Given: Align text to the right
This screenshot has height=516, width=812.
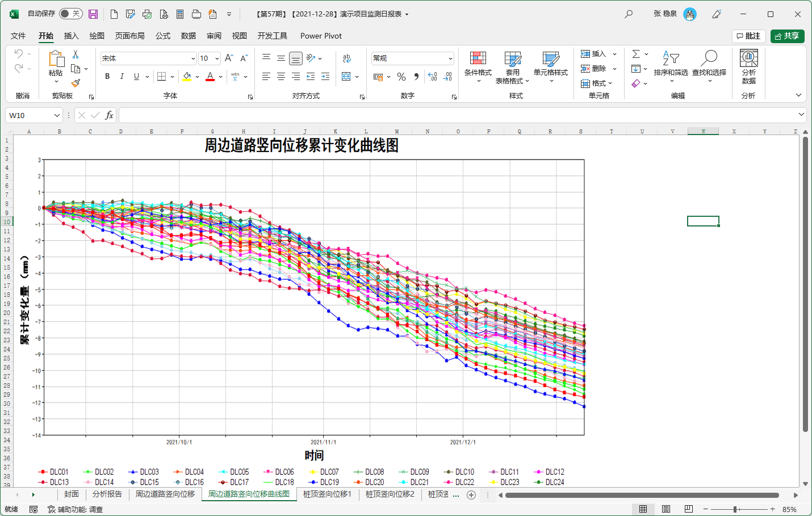Looking at the screenshot, I should (296, 76).
